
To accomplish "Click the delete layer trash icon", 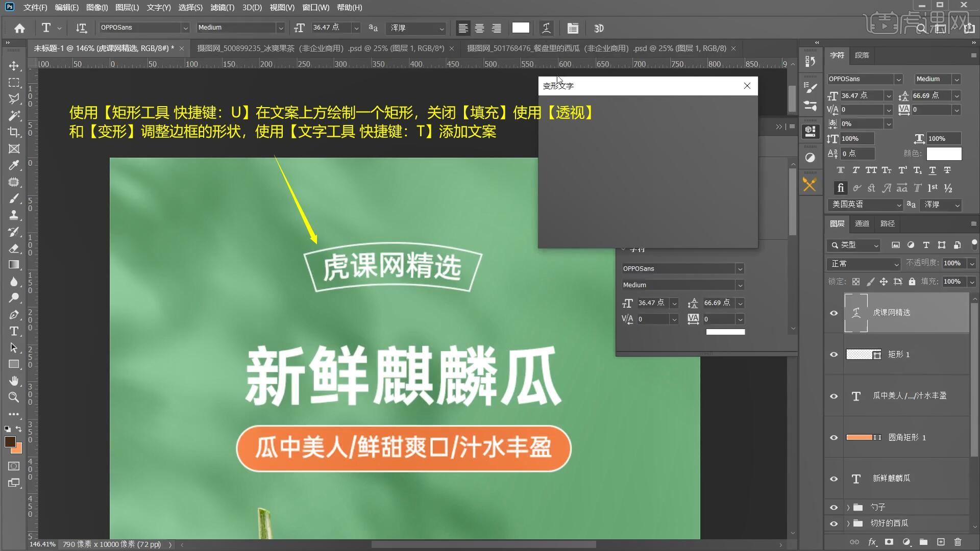I will pyautogui.click(x=958, y=542).
